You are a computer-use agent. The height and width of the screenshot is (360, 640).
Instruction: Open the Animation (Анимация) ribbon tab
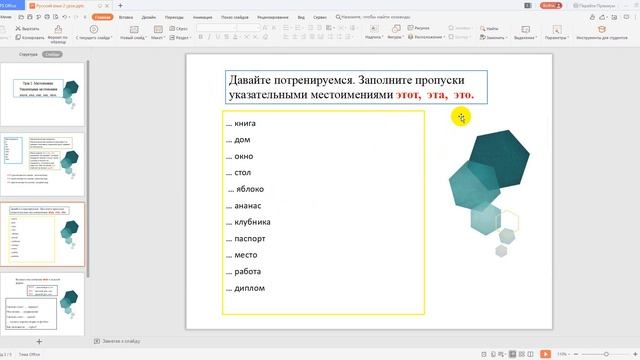(x=202, y=17)
